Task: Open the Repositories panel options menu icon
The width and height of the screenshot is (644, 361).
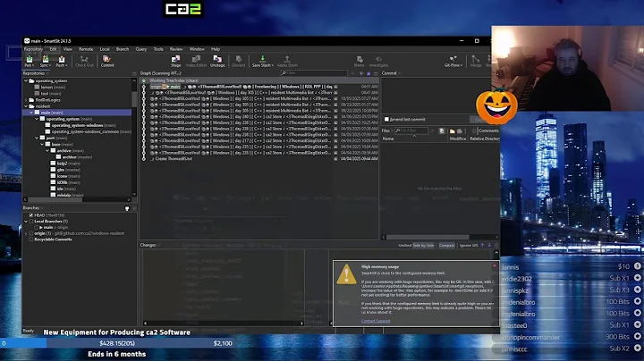Action: (x=134, y=73)
